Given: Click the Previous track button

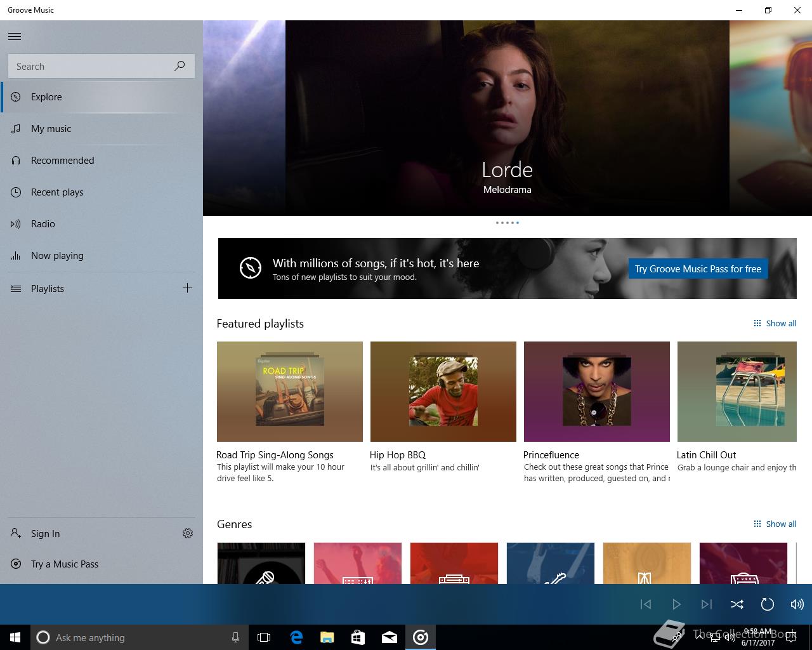Looking at the screenshot, I should click(x=646, y=604).
